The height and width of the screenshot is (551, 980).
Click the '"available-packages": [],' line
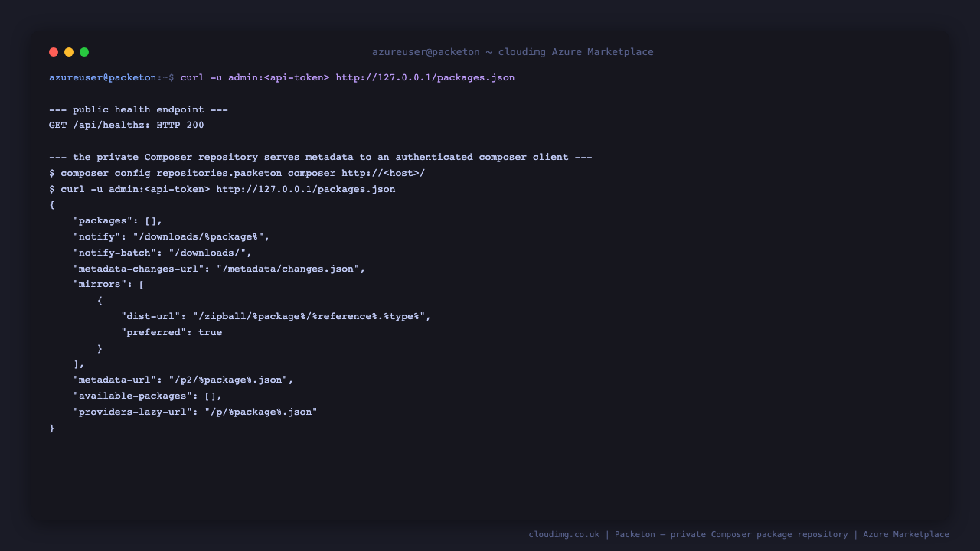click(148, 396)
